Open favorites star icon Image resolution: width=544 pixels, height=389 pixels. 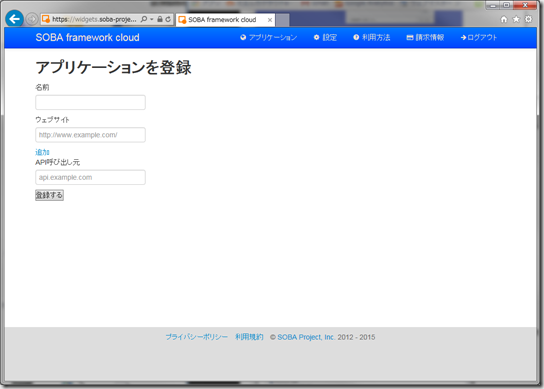(x=516, y=19)
